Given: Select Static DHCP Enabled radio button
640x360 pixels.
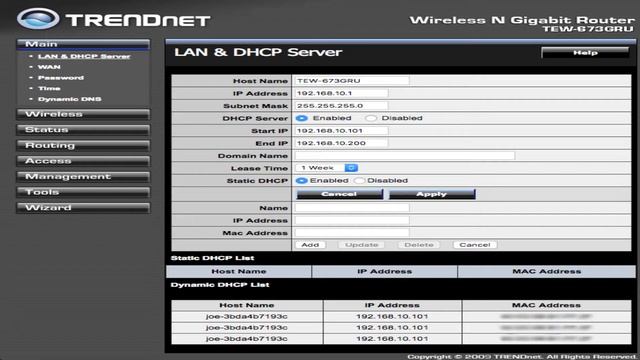Looking at the screenshot, I should point(302,180).
